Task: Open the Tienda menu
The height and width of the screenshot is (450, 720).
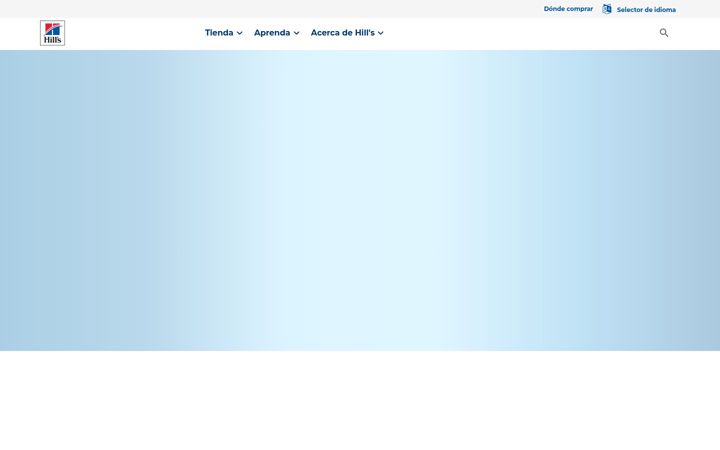Action: 219,33
